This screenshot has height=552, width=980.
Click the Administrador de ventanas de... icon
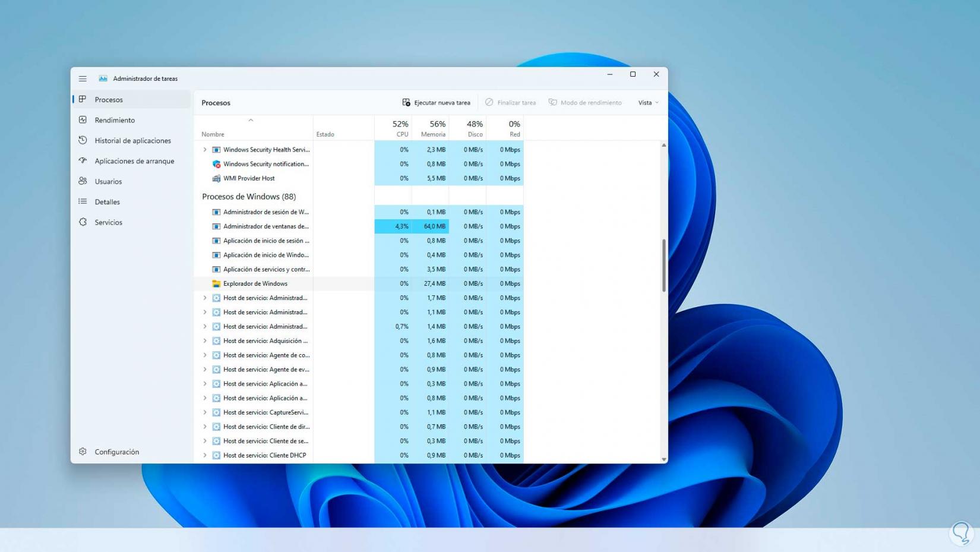point(216,226)
